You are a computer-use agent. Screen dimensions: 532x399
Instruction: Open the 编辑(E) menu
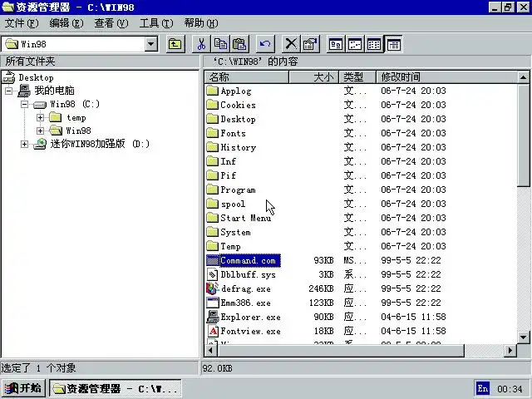tap(66, 23)
